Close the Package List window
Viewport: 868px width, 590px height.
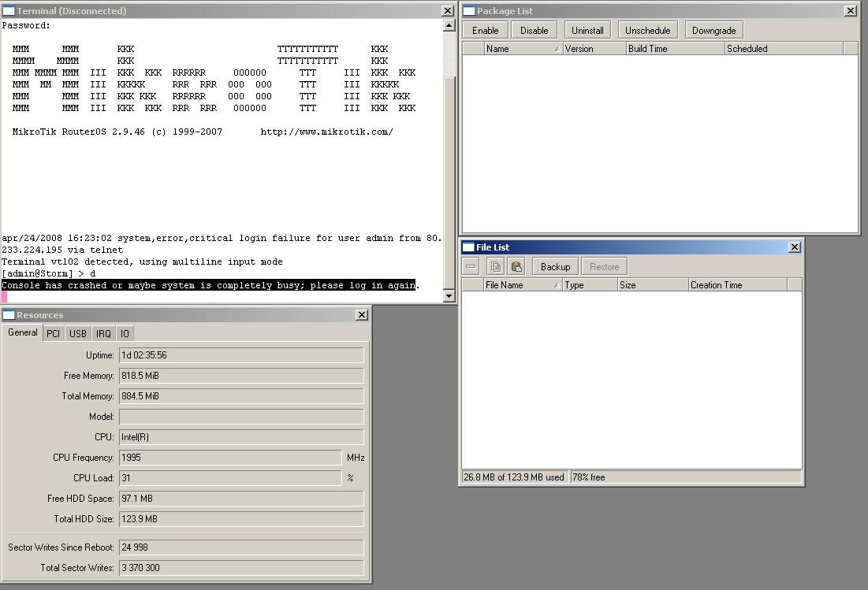pos(851,11)
